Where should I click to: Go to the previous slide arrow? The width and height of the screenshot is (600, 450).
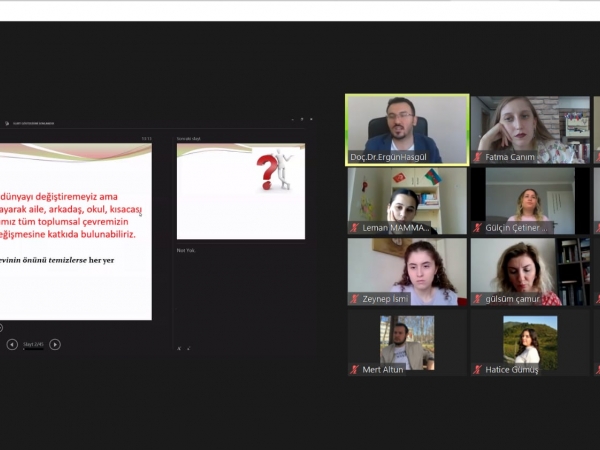(12, 344)
